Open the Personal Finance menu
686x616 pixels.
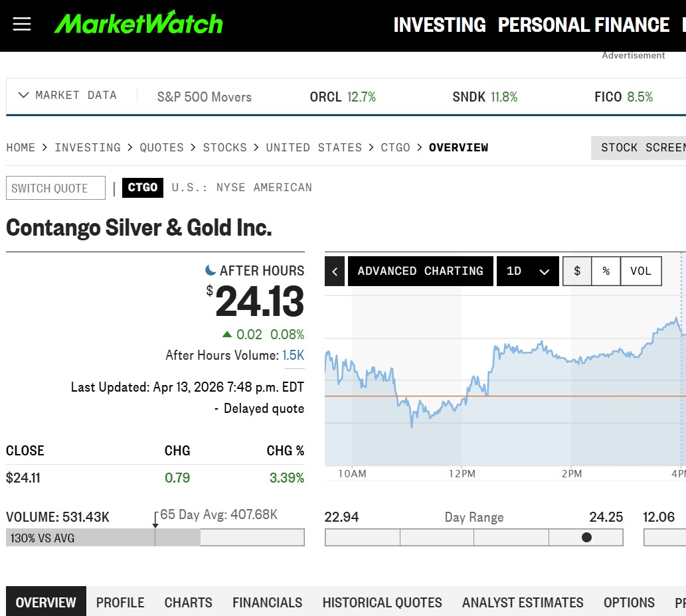click(x=583, y=25)
